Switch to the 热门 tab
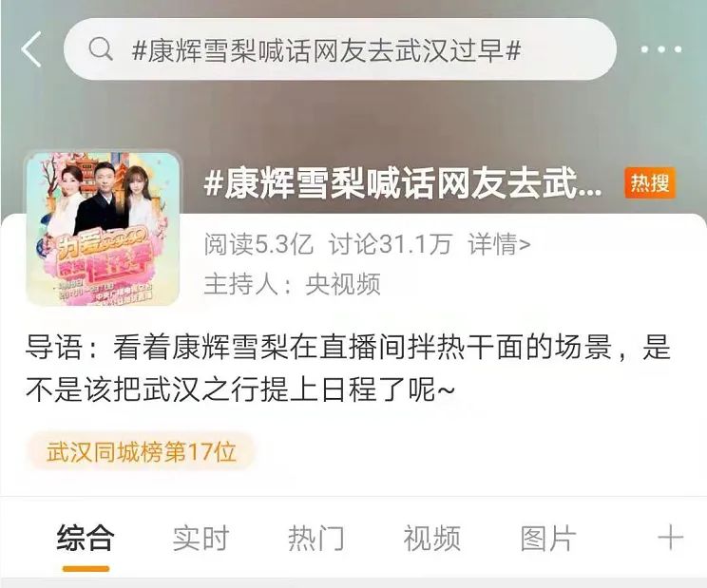Viewport: 707px width, 588px height. tap(316, 538)
